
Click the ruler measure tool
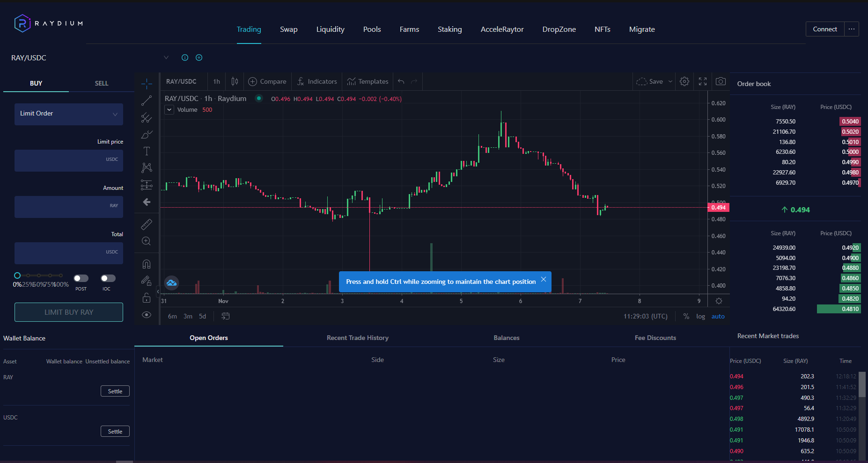click(x=147, y=224)
